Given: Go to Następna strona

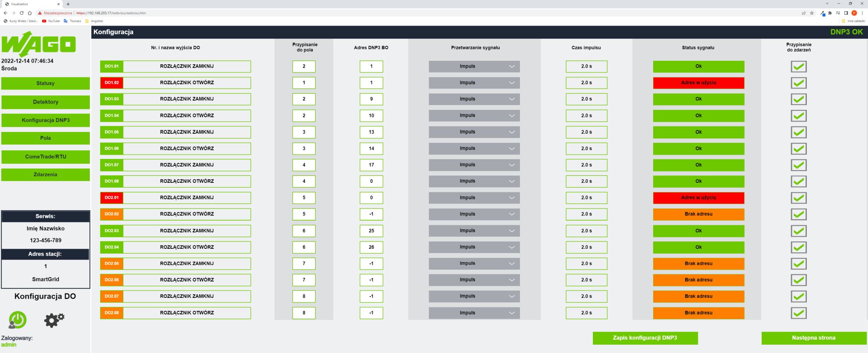Looking at the screenshot, I should (814, 338).
